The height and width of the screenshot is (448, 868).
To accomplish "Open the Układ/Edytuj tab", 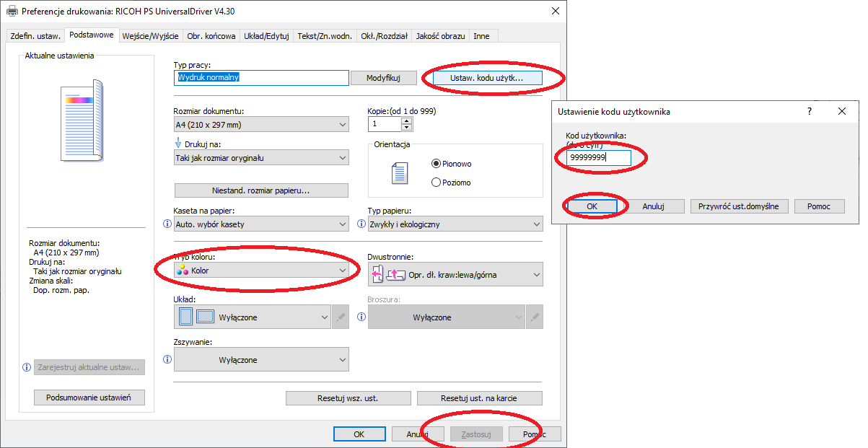I will 267,36.
